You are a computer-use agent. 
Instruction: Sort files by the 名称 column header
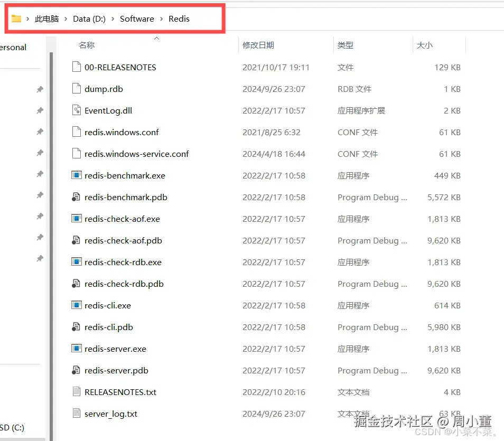[87, 45]
